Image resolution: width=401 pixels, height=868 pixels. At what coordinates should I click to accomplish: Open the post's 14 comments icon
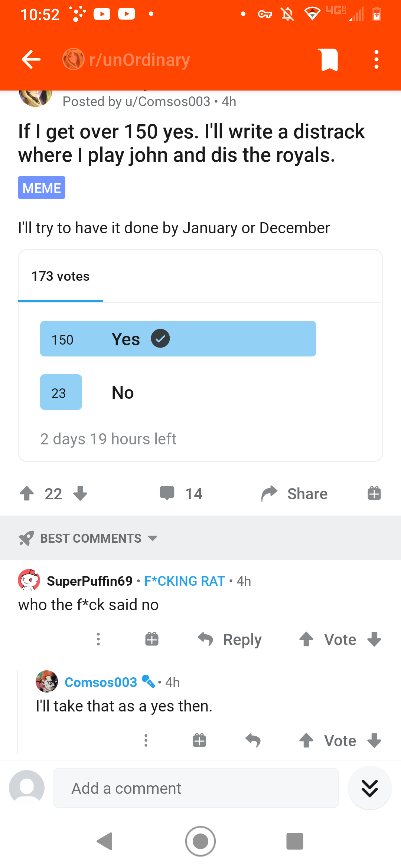coord(167,493)
